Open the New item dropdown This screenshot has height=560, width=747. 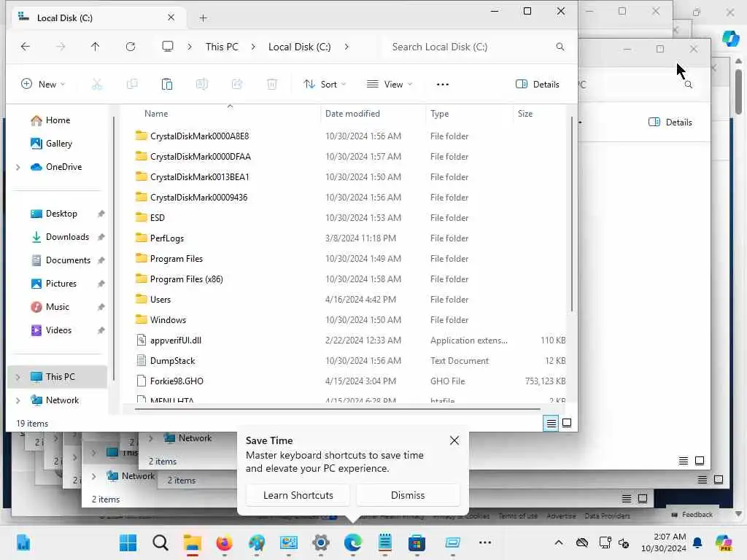pos(43,85)
